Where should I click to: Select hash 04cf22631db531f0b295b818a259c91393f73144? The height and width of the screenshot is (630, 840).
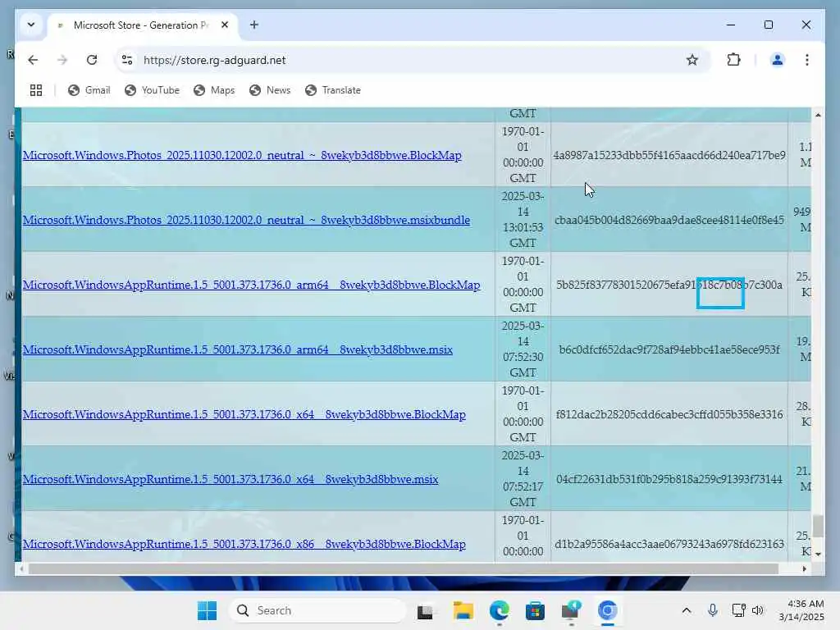tap(669, 479)
